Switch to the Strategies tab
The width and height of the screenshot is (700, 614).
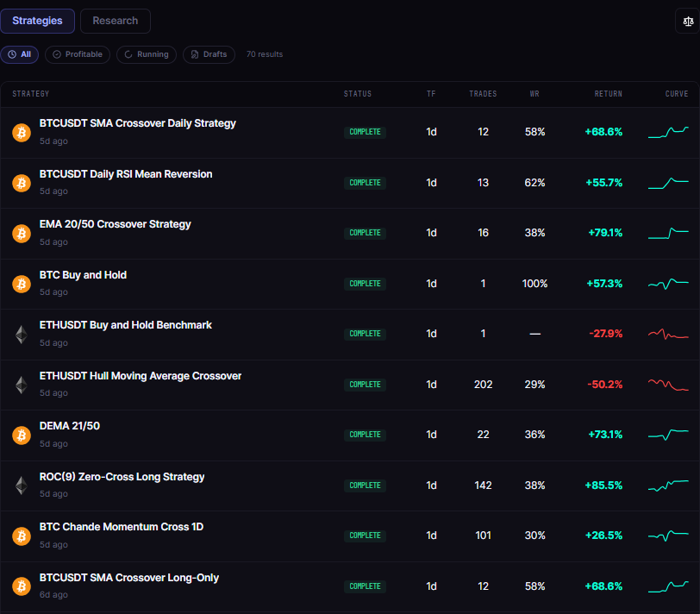click(x=38, y=21)
